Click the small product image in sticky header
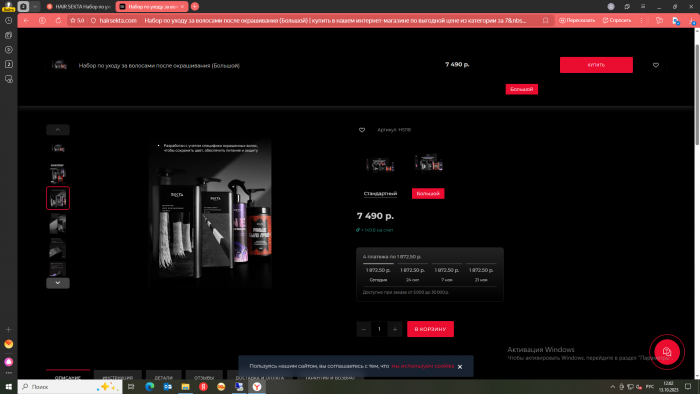700x394 pixels. pos(59,65)
